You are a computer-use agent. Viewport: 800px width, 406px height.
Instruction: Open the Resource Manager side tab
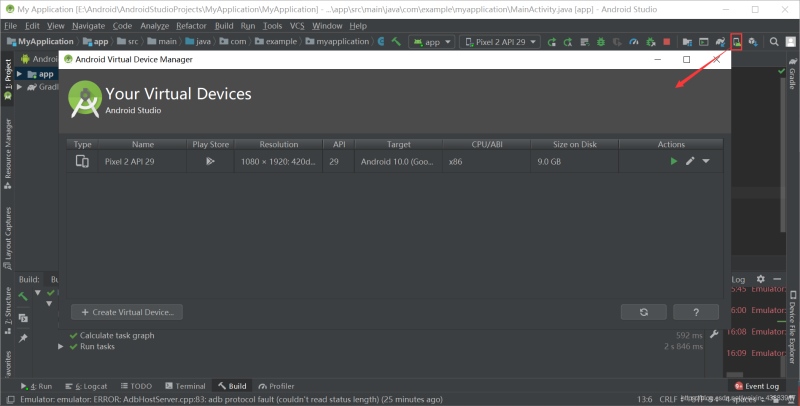[8, 154]
